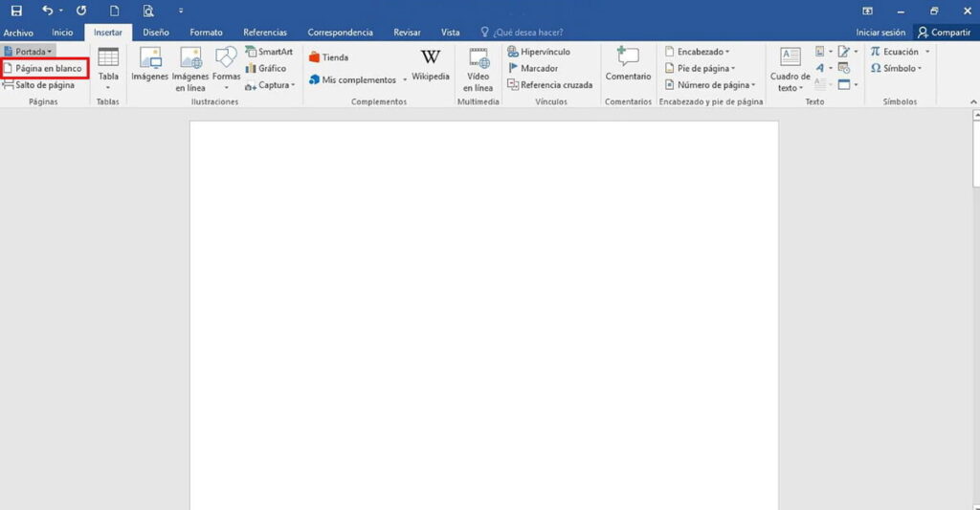Select the Insertar tab
980x510 pixels.
coord(108,33)
